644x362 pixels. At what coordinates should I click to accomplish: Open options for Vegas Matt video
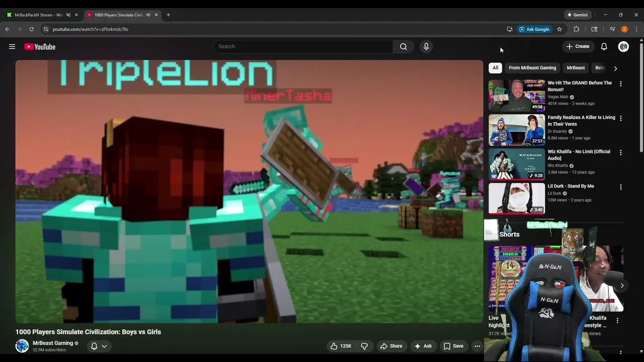tap(620, 84)
